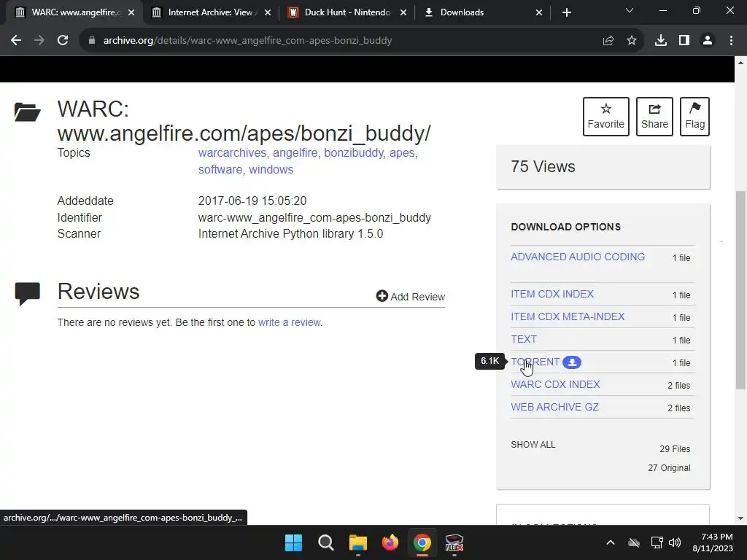The image size is (747, 560).
Task: Open the Chrome three-dot menu
Action: tap(731, 41)
